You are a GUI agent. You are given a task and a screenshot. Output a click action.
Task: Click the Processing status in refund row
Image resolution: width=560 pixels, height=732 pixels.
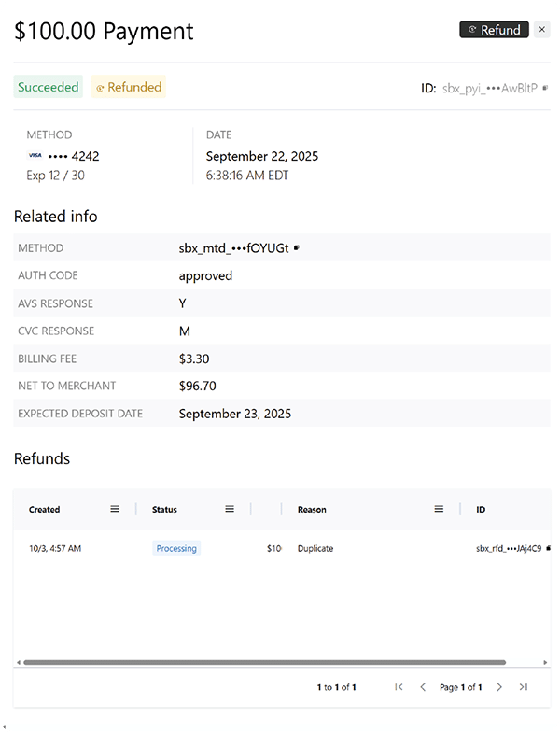coord(176,548)
